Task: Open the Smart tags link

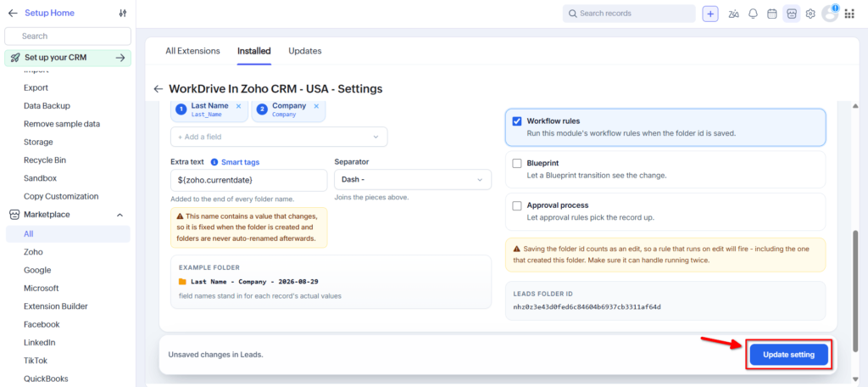Action: tap(240, 162)
